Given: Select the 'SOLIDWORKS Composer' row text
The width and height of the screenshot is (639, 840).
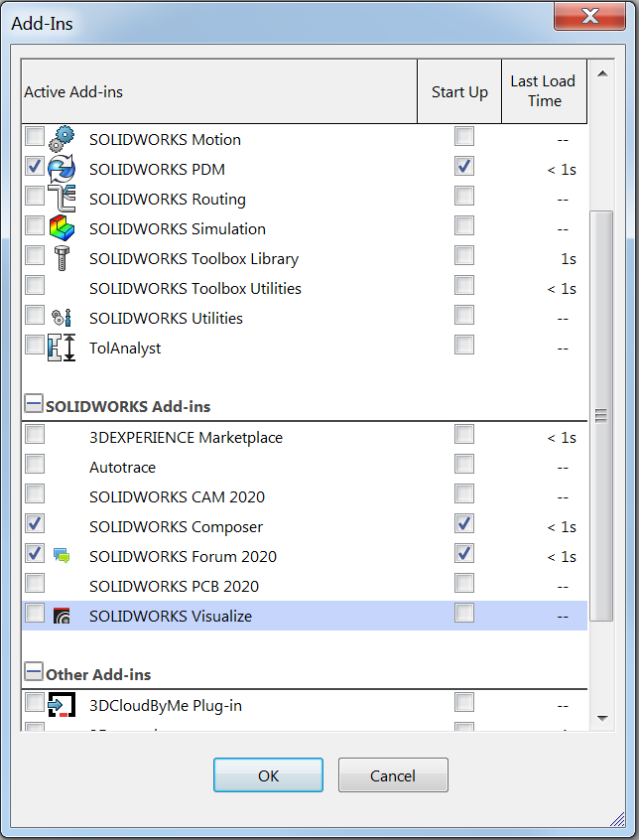Looking at the screenshot, I should [176, 527].
